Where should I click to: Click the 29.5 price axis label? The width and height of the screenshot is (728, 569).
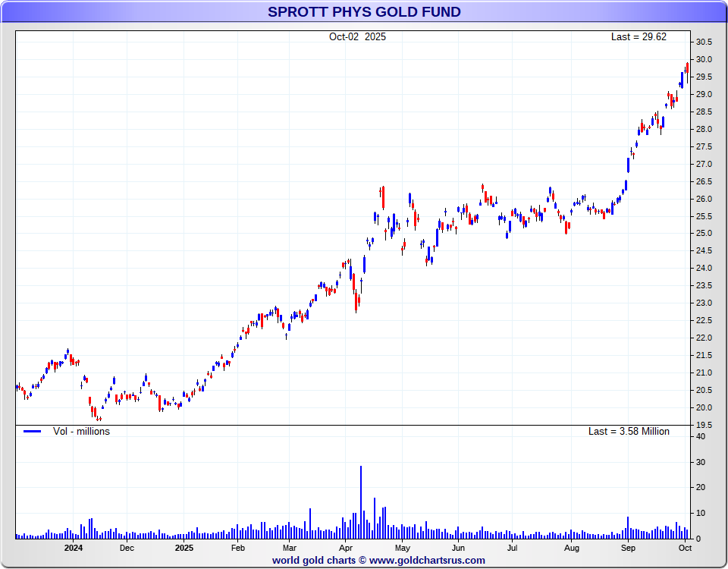(x=704, y=77)
